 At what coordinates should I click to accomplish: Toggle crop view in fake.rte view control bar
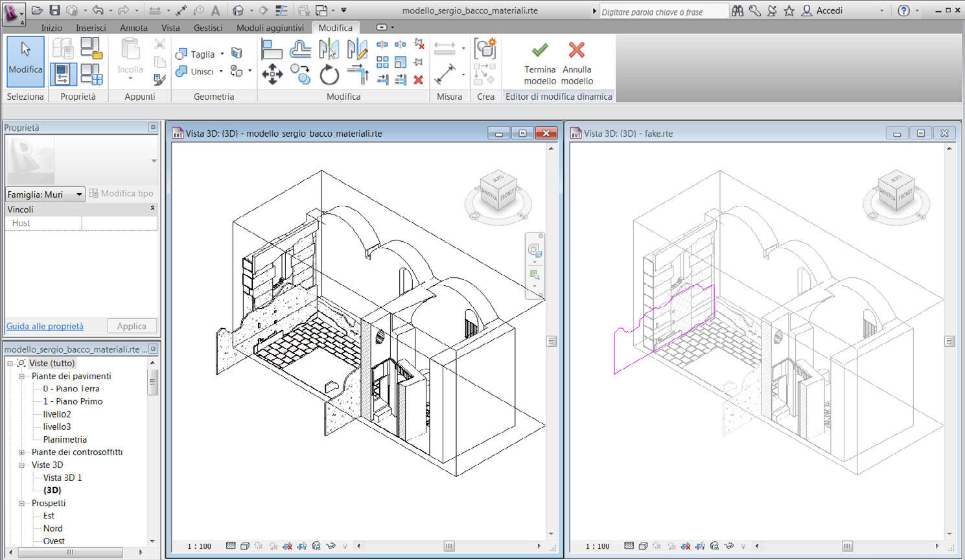686,546
